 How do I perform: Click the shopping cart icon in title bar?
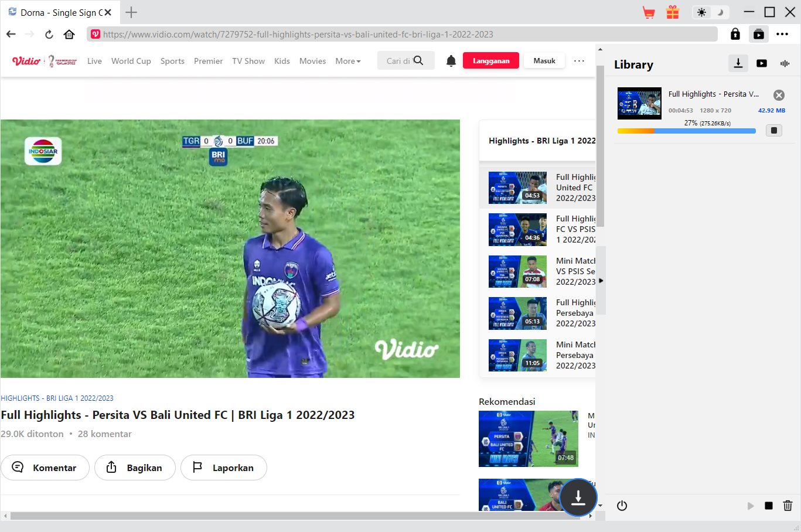pos(649,12)
